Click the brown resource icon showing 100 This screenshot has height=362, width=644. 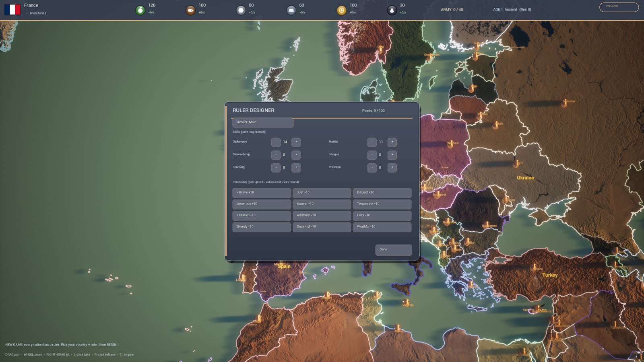click(190, 10)
